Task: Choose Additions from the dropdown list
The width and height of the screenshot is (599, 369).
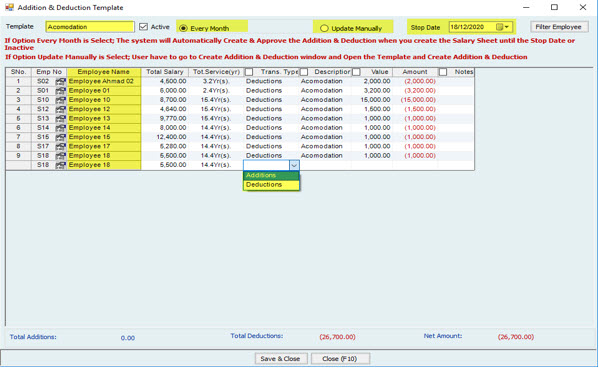Action: point(271,175)
